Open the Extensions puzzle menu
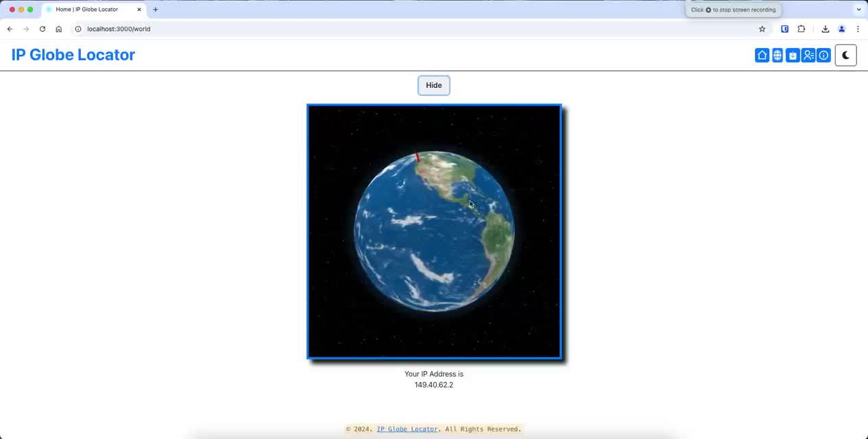 [801, 29]
